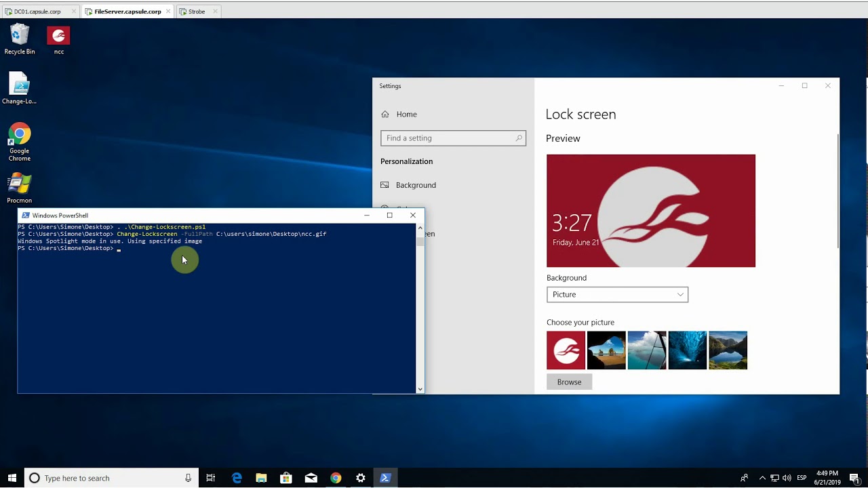Close the DC01.capsule.corp tab

[74, 12]
